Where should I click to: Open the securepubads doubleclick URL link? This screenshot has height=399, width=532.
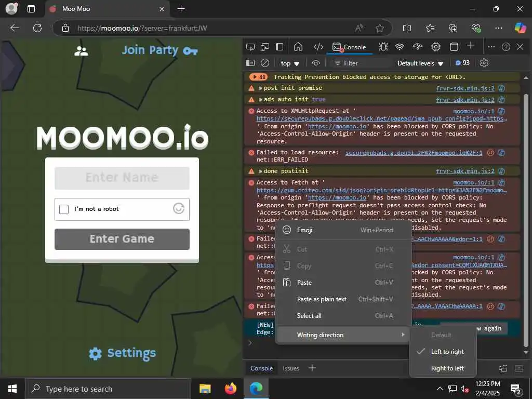coord(382,118)
